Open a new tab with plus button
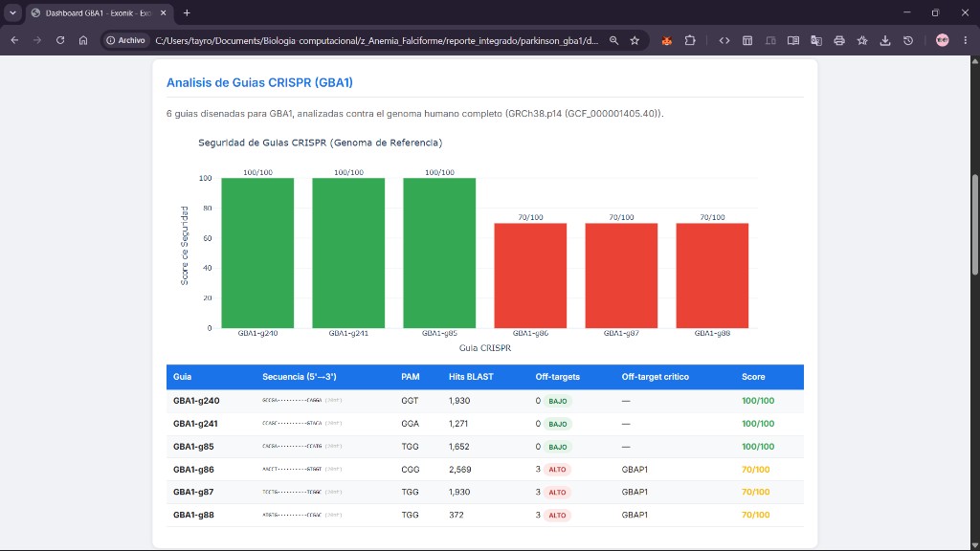980x551 pixels. [187, 12]
